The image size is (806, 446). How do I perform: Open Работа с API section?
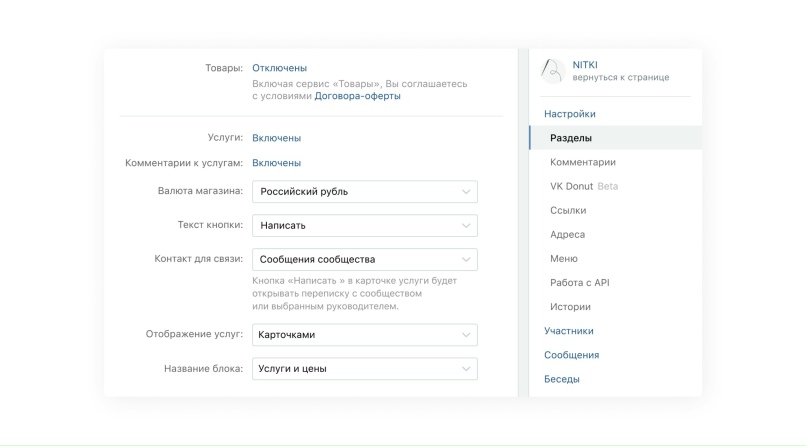pos(579,283)
